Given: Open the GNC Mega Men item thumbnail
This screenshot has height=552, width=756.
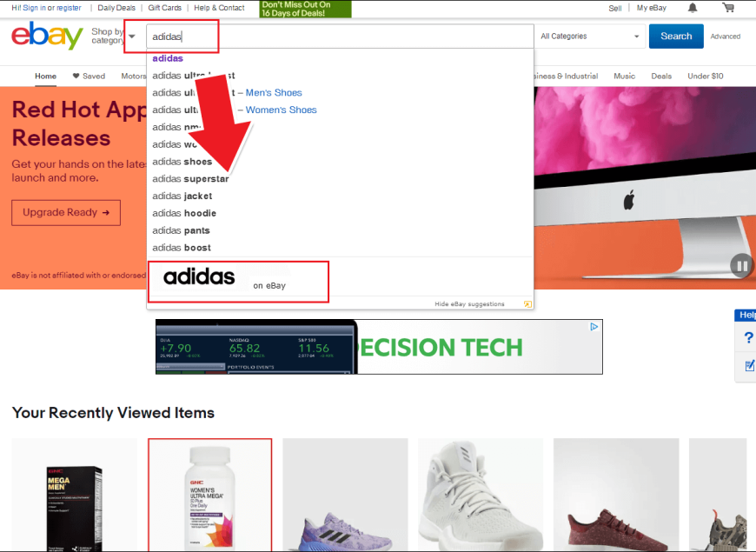Looking at the screenshot, I should [x=74, y=495].
